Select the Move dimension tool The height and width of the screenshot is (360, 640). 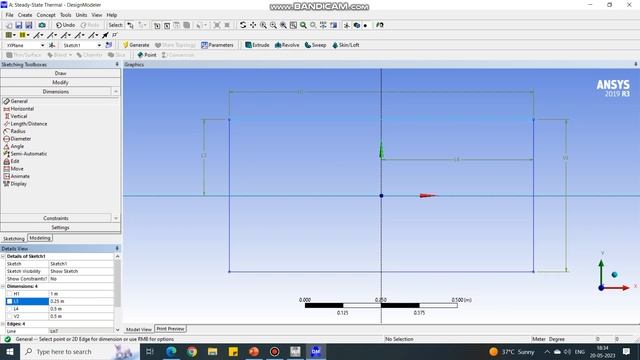(x=13, y=169)
